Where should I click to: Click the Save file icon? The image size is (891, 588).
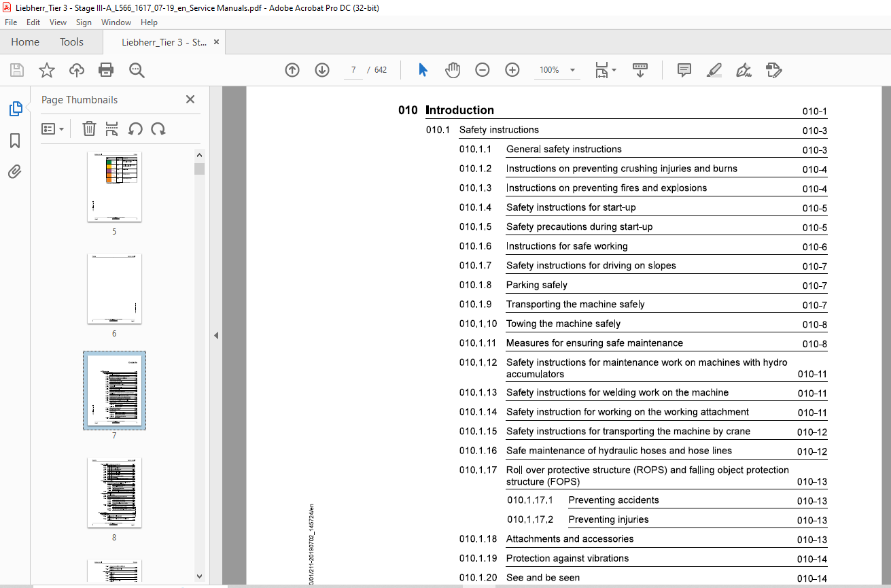[x=17, y=70]
